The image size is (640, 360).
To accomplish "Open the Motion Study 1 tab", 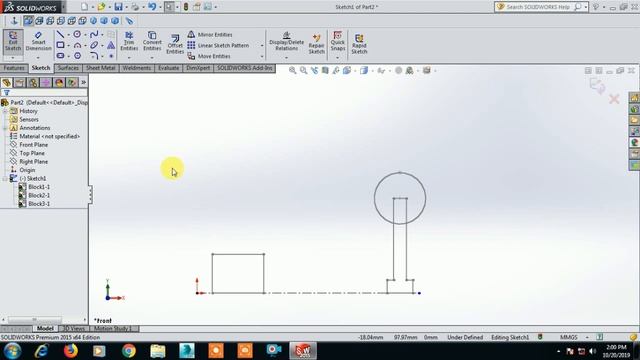I will (x=113, y=329).
